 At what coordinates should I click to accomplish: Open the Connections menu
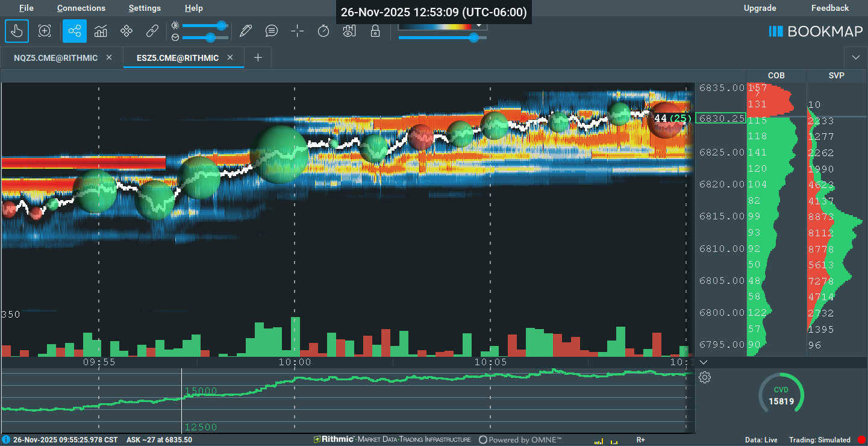coord(81,8)
